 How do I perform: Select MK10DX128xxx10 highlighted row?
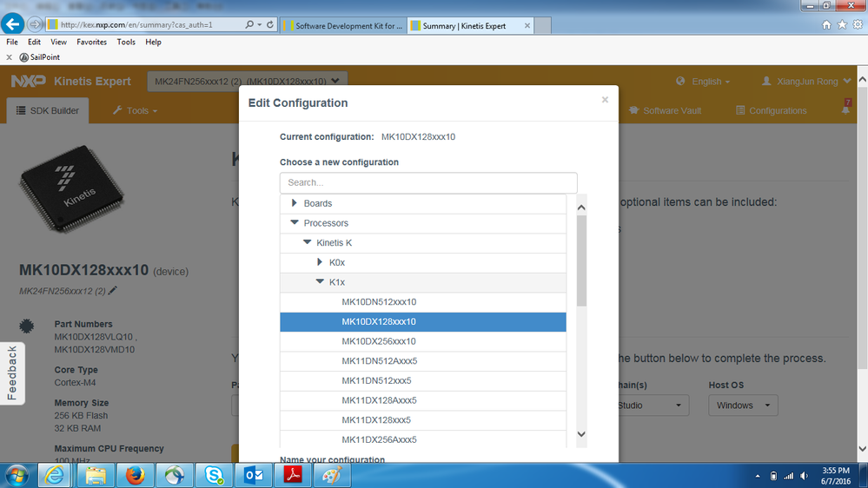click(x=423, y=321)
